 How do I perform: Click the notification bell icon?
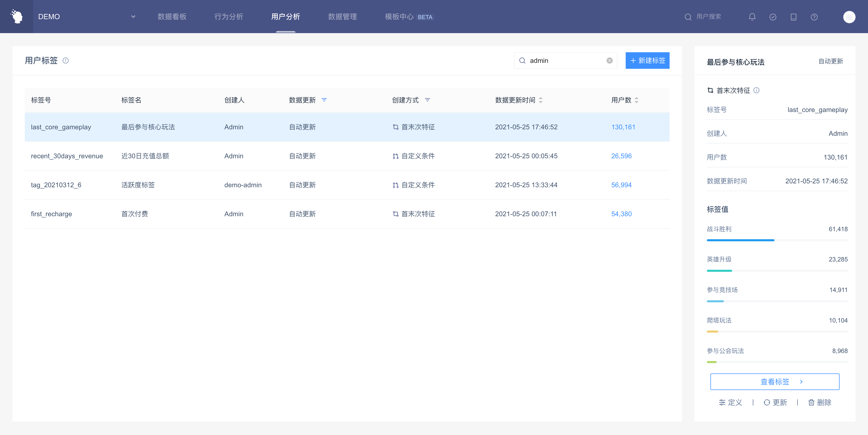[x=752, y=17]
